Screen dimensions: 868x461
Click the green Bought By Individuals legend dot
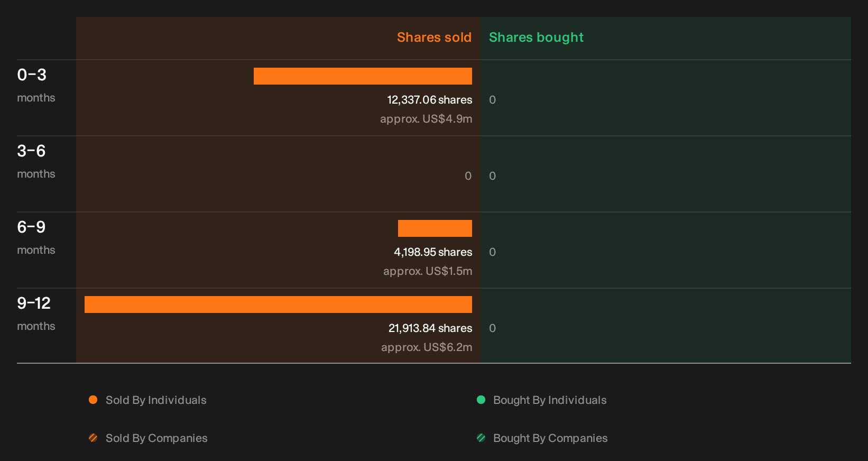pyautogui.click(x=481, y=400)
